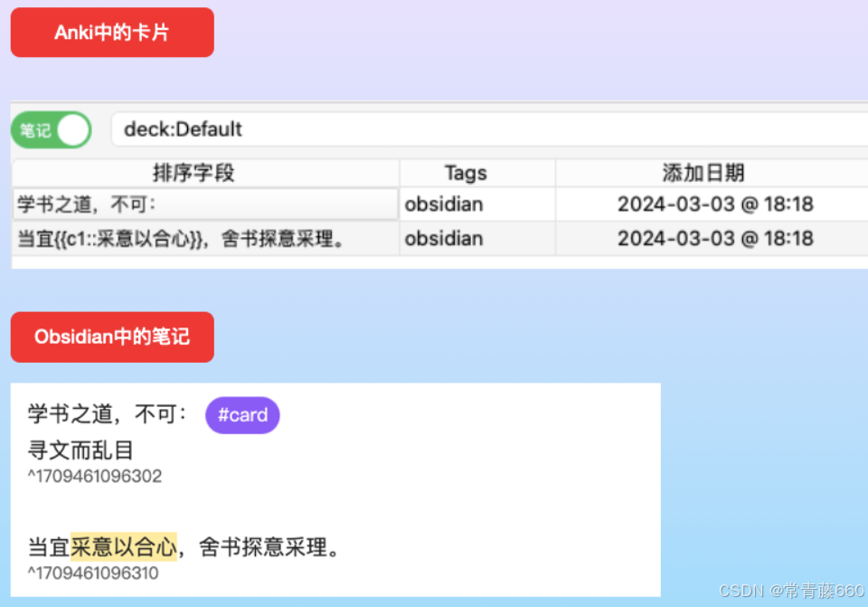Click block ID ^1709461096310
Image resolution: width=868 pixels, height=607 pixels.
[93, 574]
